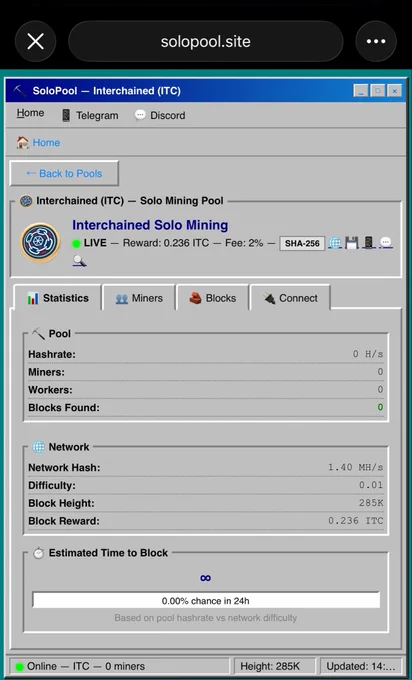Click the speech bubble icon beside Discord
Viewport: 412px width, 680px height.
point(140,115)
